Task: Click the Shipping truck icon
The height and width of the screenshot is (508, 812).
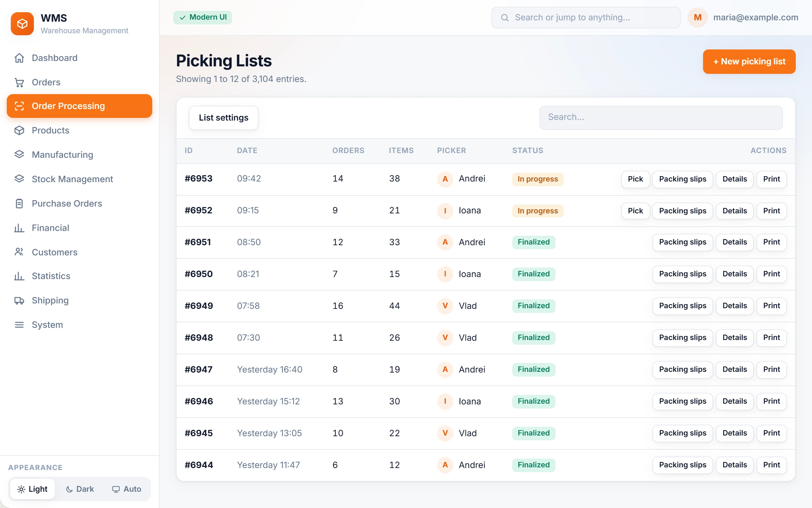Action: click(x=19, y=300)
